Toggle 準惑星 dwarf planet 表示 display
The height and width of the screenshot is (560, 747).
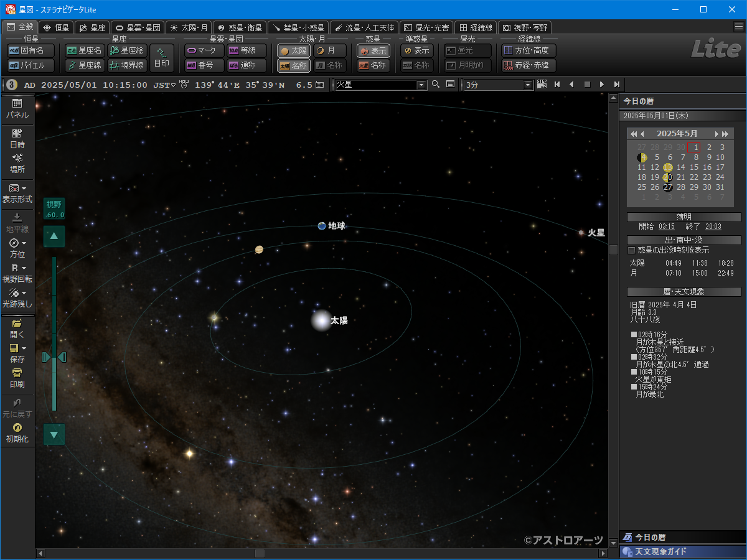417,50
